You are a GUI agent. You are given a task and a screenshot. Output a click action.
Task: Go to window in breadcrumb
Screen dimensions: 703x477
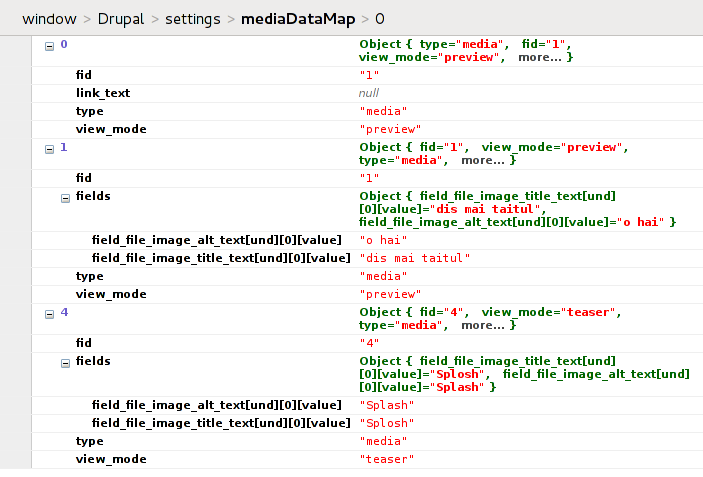pos(49,19)
